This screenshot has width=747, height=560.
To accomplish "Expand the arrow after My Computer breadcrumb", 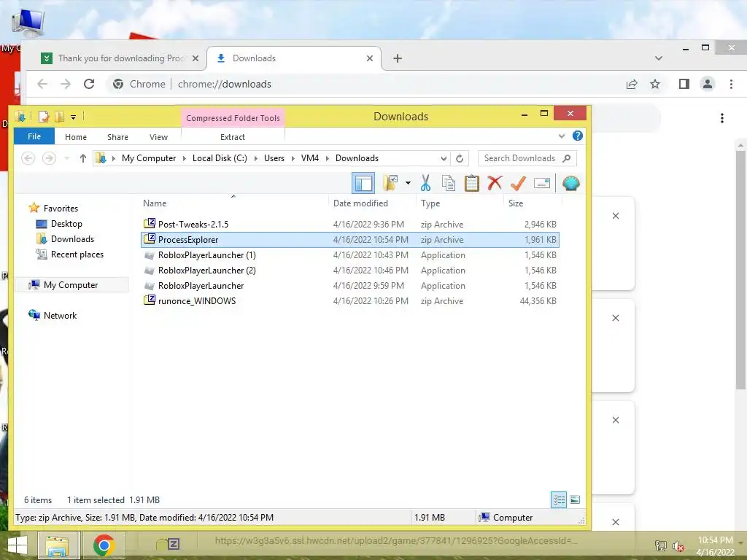I will click(185, 158).
